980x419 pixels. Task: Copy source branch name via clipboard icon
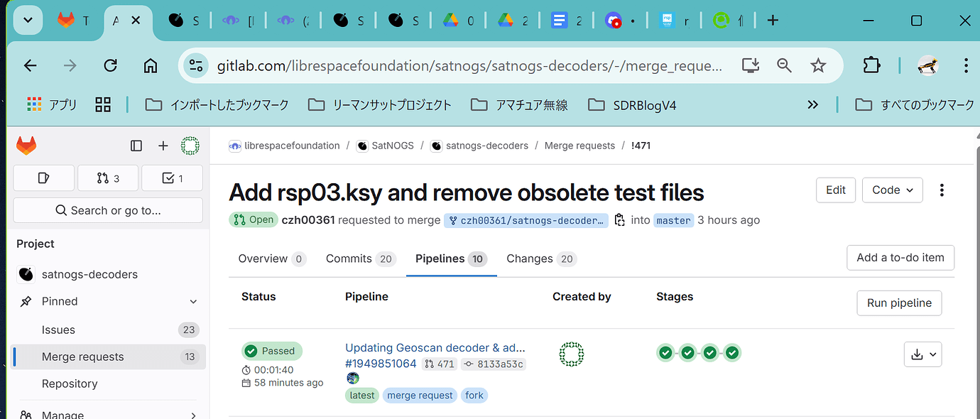pyautogui.click(x=619, y=220)
